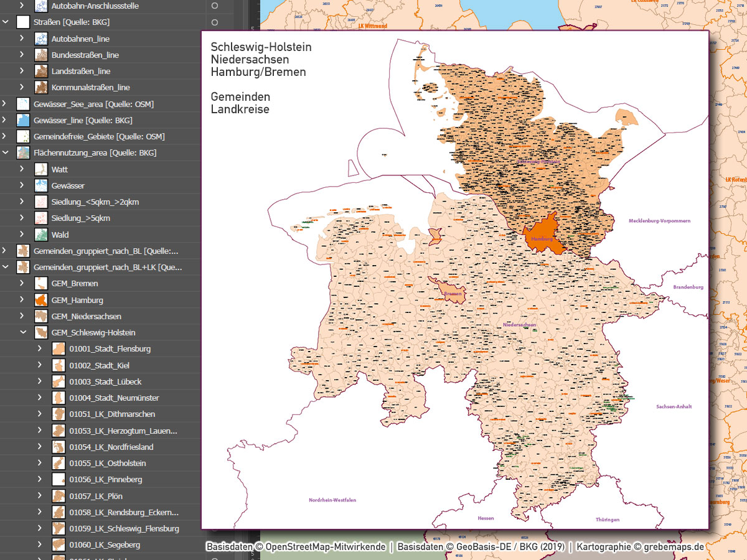Collapse the Flächennutzung_area layer

pyautogui.click(x=6, y=153)
